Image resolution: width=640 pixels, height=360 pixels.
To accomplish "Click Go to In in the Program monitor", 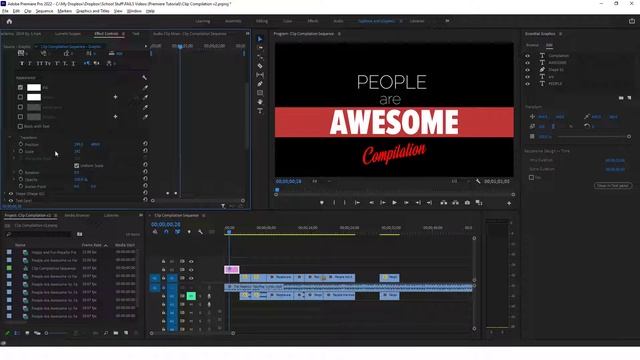I will pos(357,202).
